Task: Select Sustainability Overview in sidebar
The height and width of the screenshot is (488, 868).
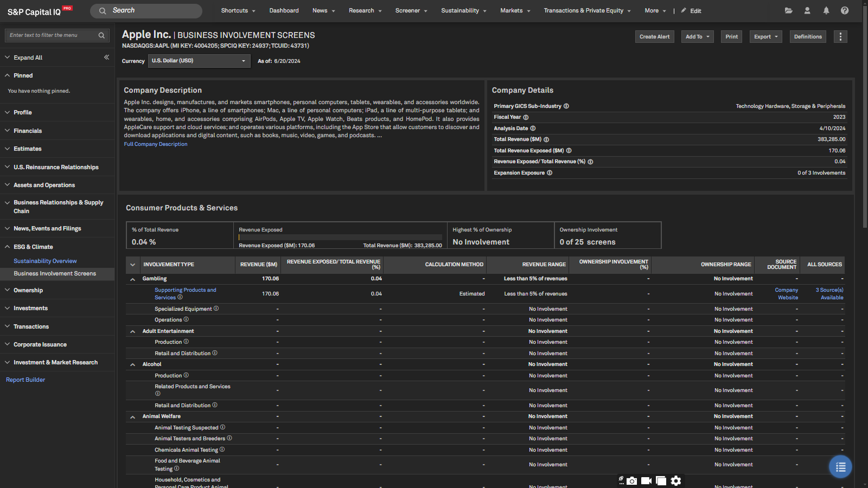Action: click(45, 261)
